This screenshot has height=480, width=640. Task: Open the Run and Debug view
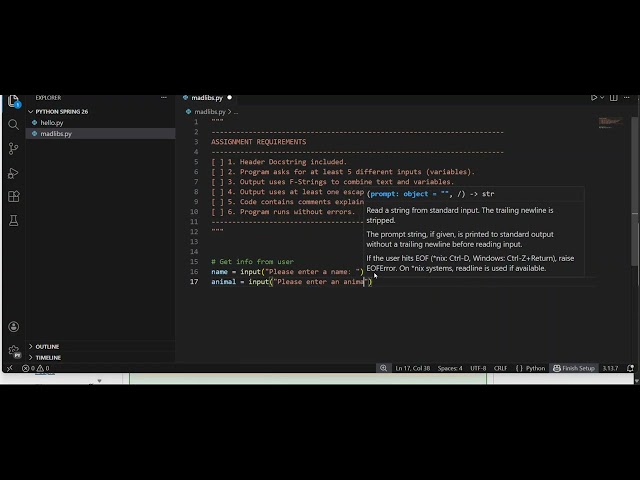click(x=13, y=173)
